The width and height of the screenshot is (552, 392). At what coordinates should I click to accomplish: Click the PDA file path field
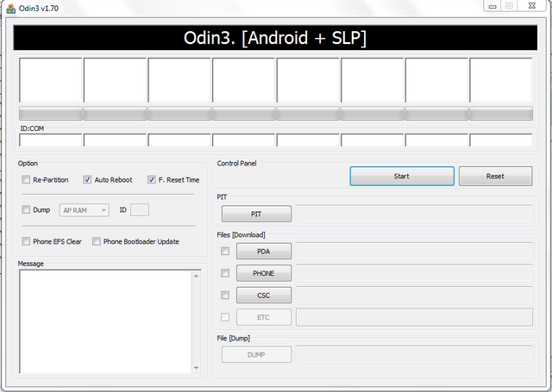point(414,251)
